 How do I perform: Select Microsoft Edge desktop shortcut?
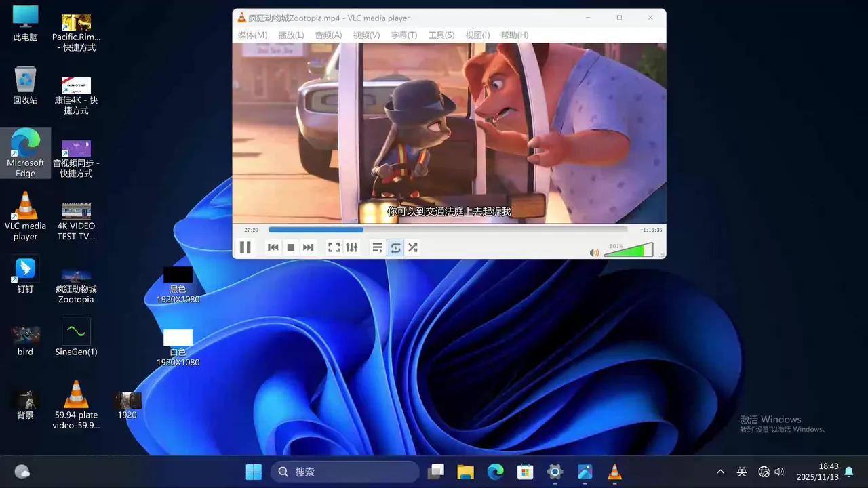click(x=25, y=153)
